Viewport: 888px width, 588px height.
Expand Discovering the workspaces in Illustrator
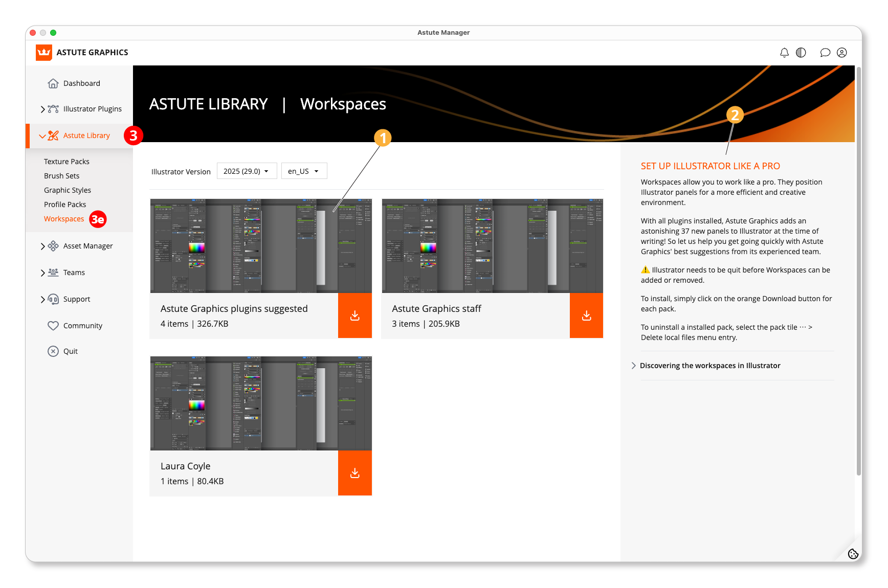point(709,366)
